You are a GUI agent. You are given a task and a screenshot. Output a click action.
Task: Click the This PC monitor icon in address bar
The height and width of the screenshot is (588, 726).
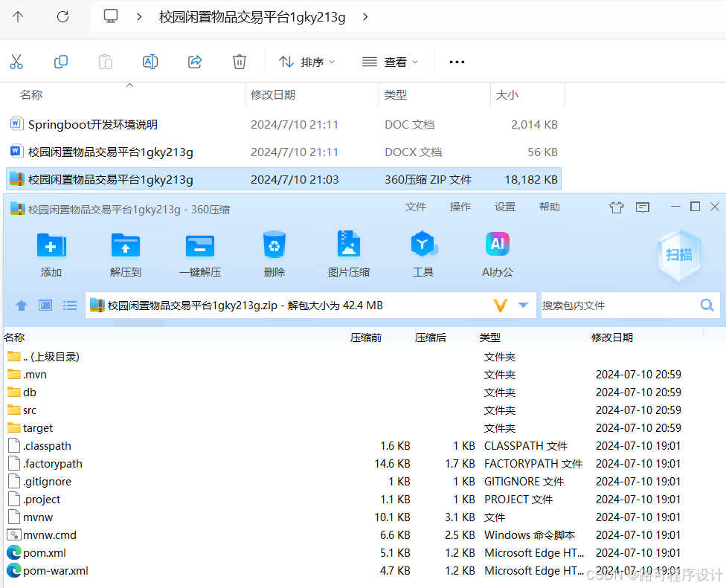pyautogui.click(x=111, y=16)
